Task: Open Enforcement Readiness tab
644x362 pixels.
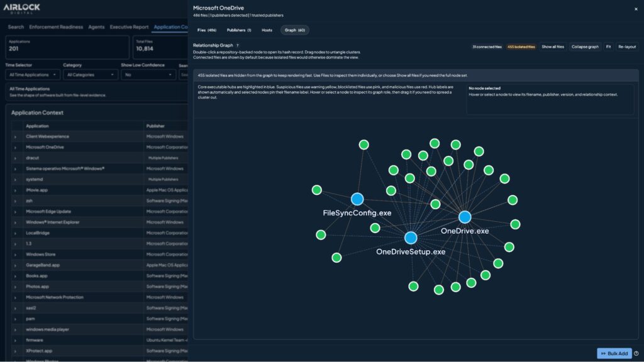Action: click(x=56, y=27)
